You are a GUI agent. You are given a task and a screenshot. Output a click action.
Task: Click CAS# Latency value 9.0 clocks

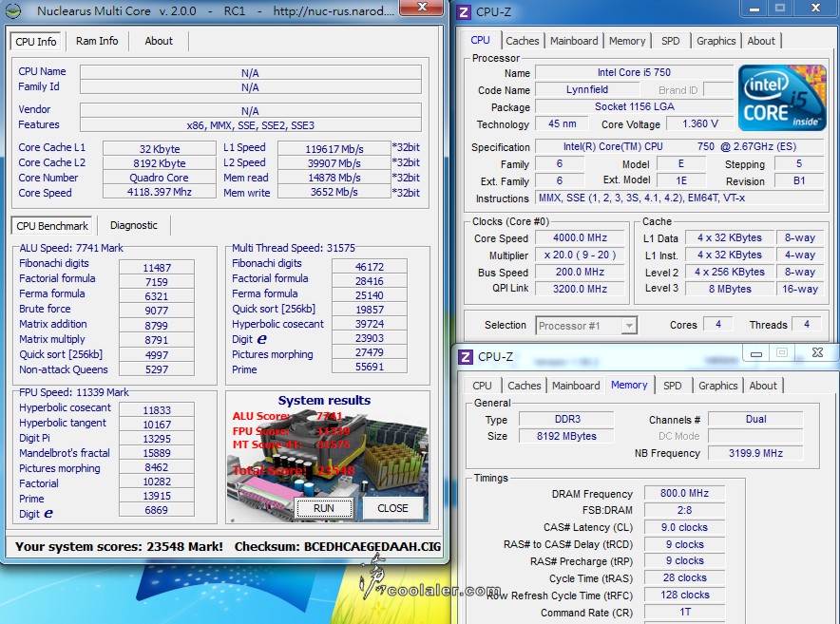684,527
